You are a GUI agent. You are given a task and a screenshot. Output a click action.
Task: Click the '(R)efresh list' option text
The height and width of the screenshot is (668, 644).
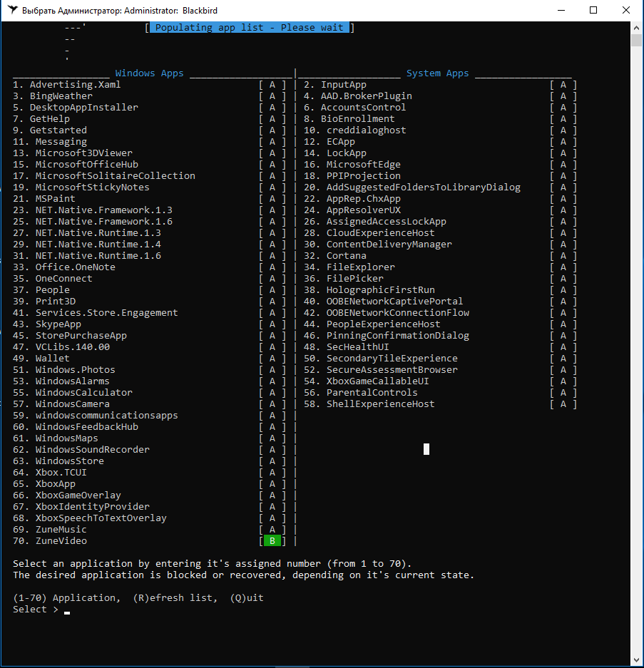pyautogui.click(x=175, y=598)
